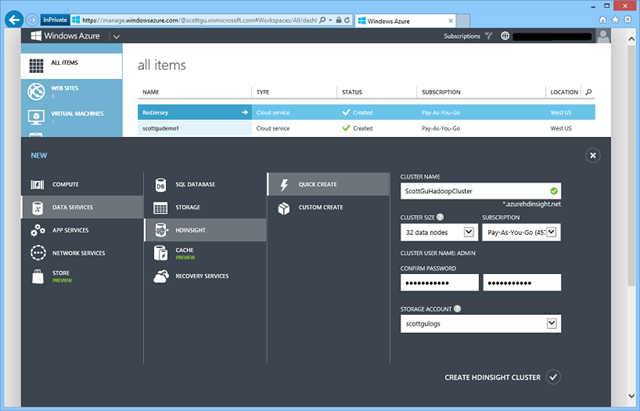Open the Subscription Pay-As-You-Go dropdown
The image size is (640, 411).
point(521,232)
